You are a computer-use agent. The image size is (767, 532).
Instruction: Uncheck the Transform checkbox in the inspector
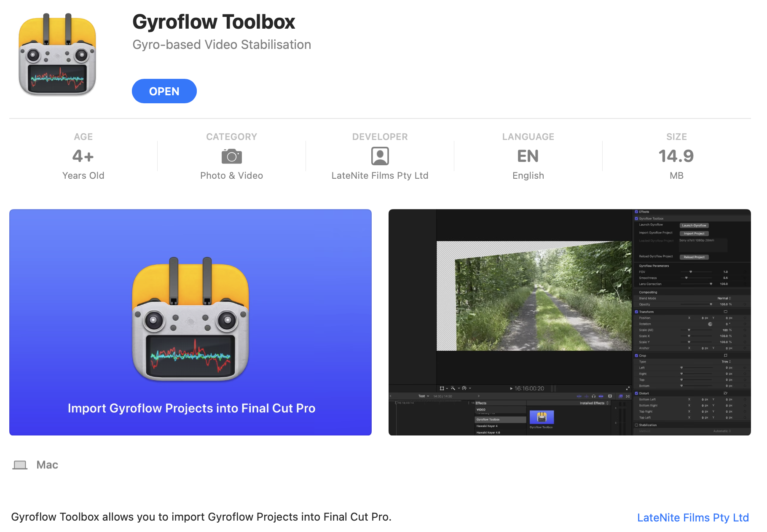pos(636,312)
